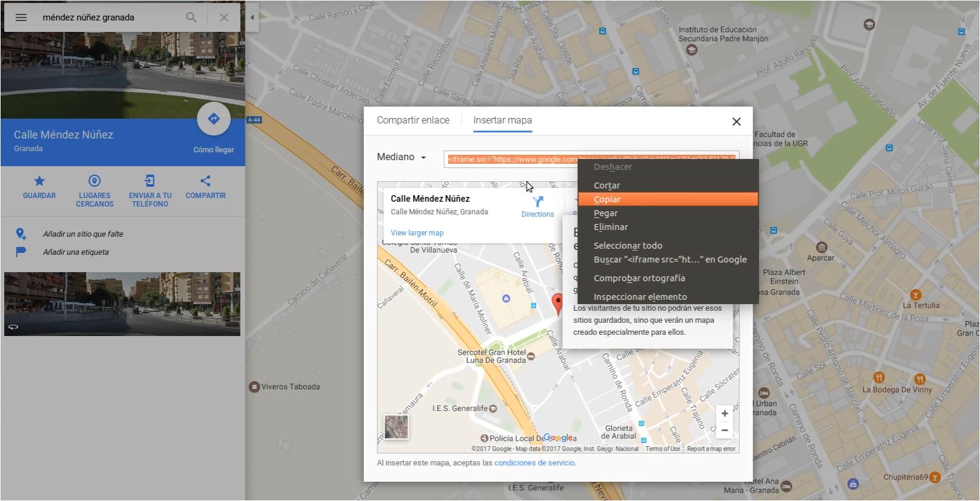Choose Seleccionar todo in context menu

coord(668,246)
